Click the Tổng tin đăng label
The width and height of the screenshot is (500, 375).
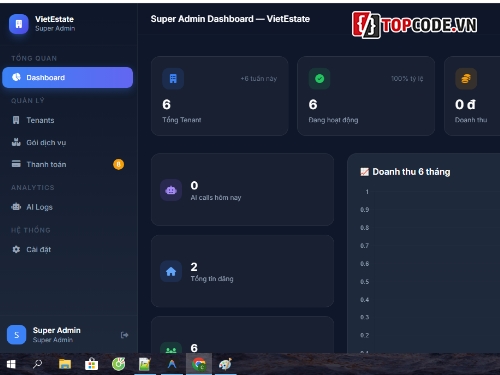click(x=212, y=279)
